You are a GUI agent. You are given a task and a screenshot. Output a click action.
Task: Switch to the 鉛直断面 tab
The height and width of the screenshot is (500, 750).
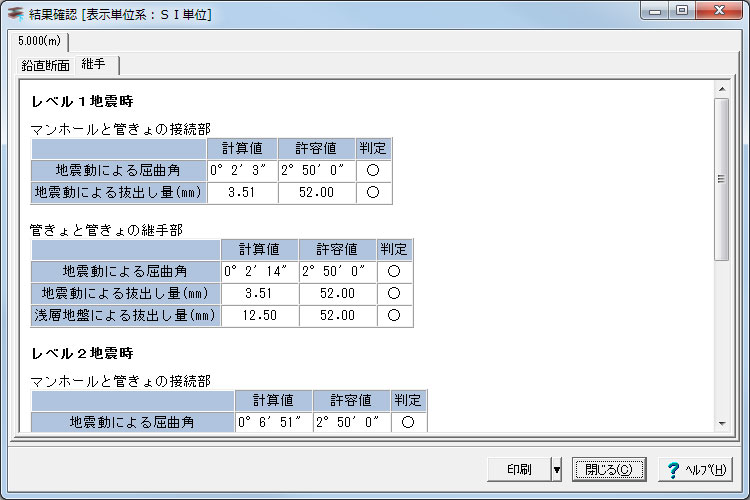tap(45, 66)
